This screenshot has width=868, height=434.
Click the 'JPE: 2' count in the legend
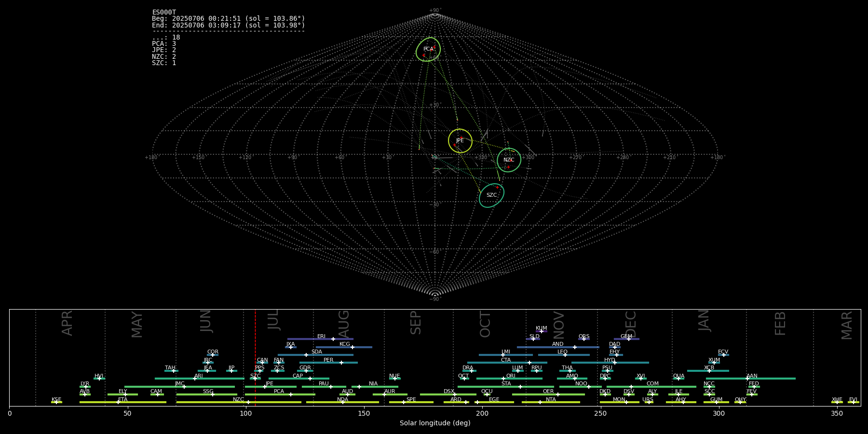coord(164,50)
